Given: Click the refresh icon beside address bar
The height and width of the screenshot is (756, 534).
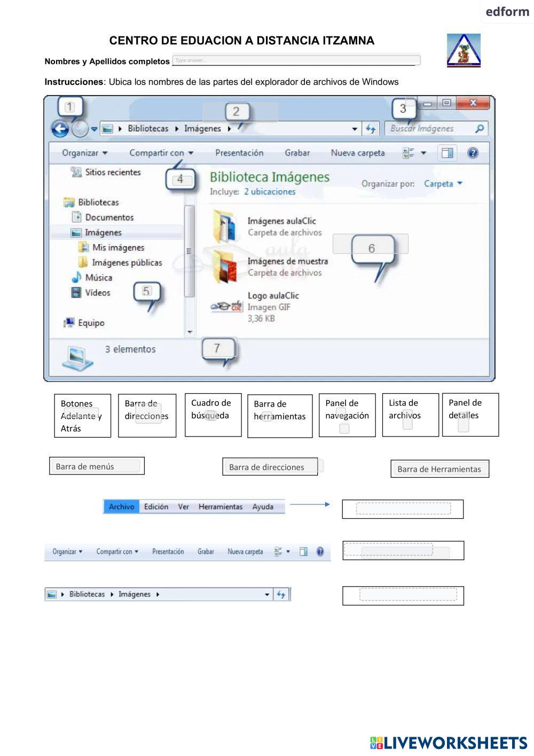Looking at the screenshot, I should point(371,129).
